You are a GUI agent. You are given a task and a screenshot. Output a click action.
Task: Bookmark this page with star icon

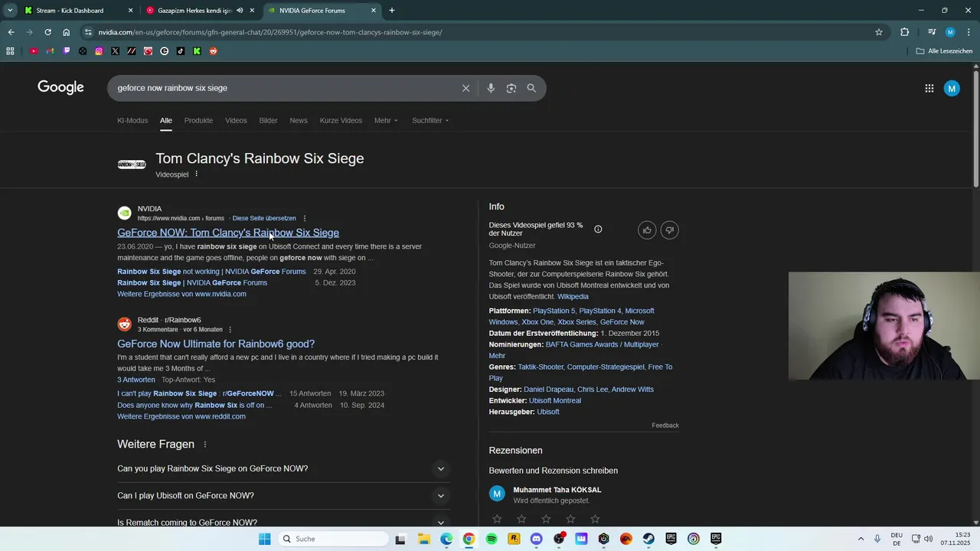click(879, 32)
